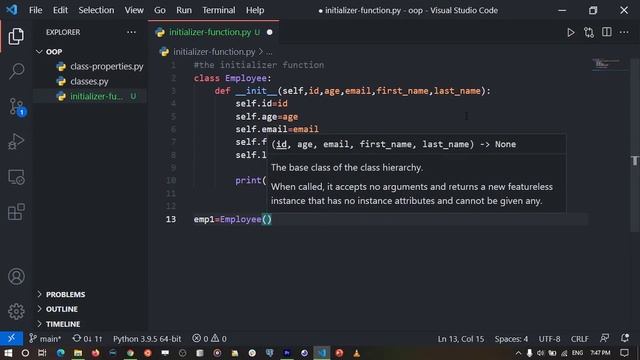Open editor More Actions ellipsis
The height and width of the screenshot is (360, 640).
[624, 32]
